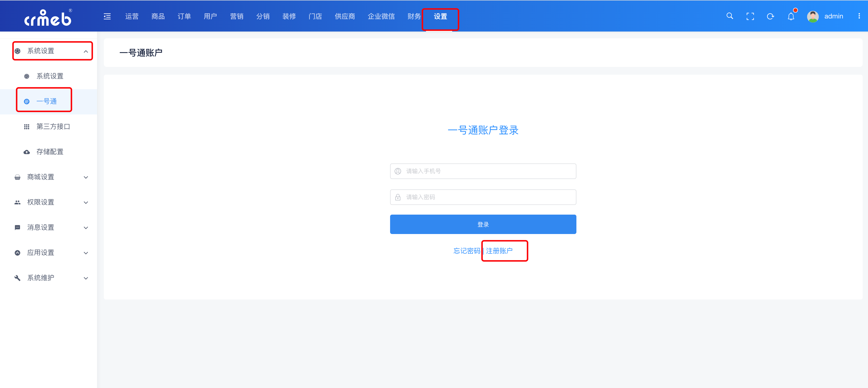Select the 设置 top menu
868x388 pixels.
[440, 16]
